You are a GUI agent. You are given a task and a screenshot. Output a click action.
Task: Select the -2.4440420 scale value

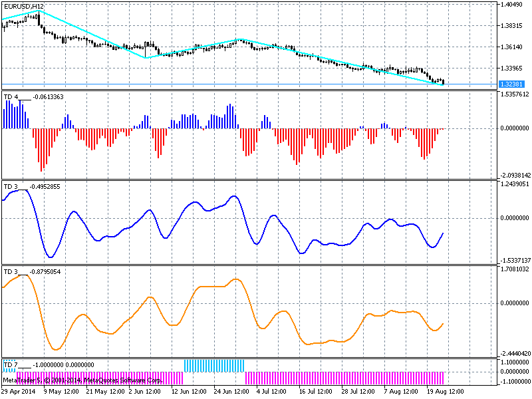(515, 353)
